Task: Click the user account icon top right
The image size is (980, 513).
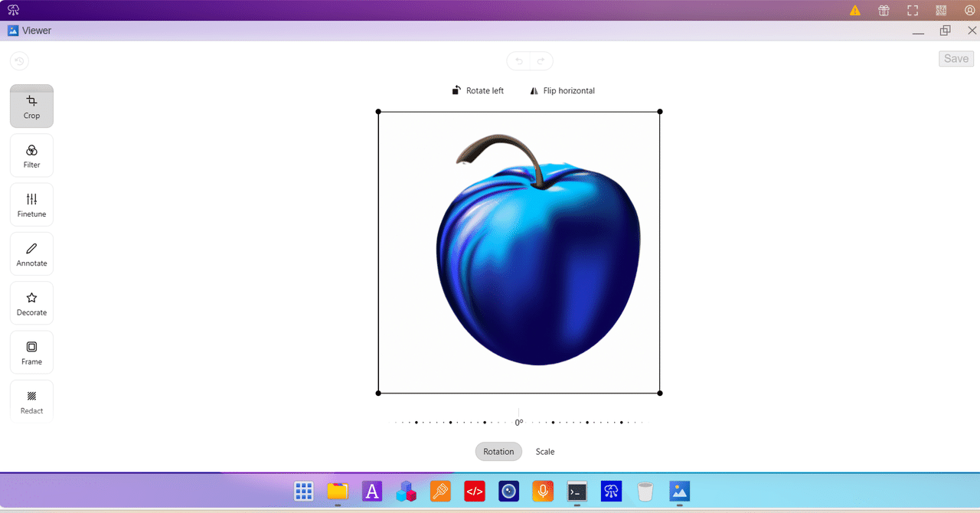Action: 969,10
